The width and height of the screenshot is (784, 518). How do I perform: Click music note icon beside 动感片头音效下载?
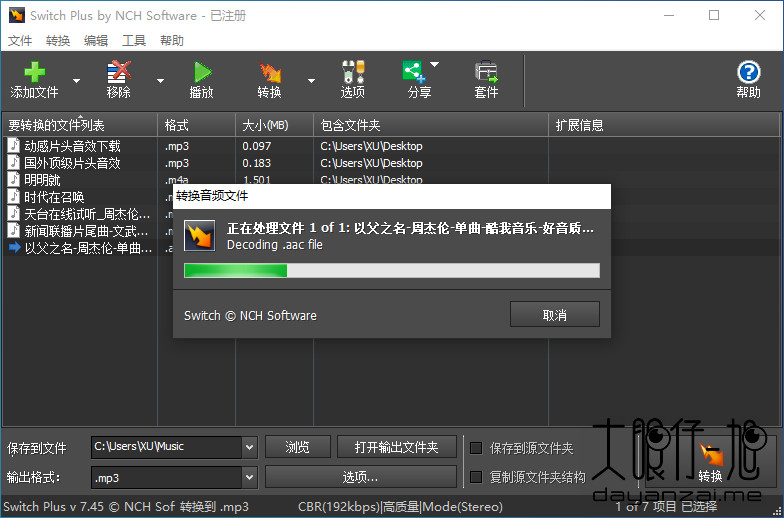[x=14, y=146]
